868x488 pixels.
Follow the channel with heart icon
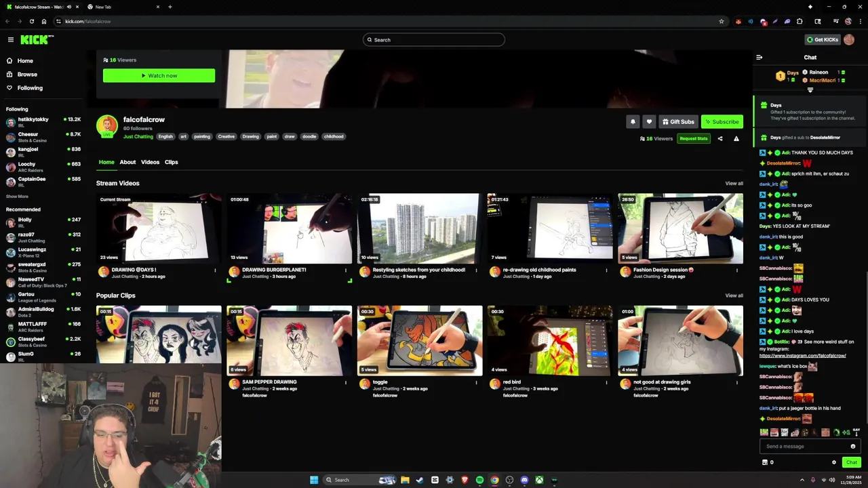[649, 121]
